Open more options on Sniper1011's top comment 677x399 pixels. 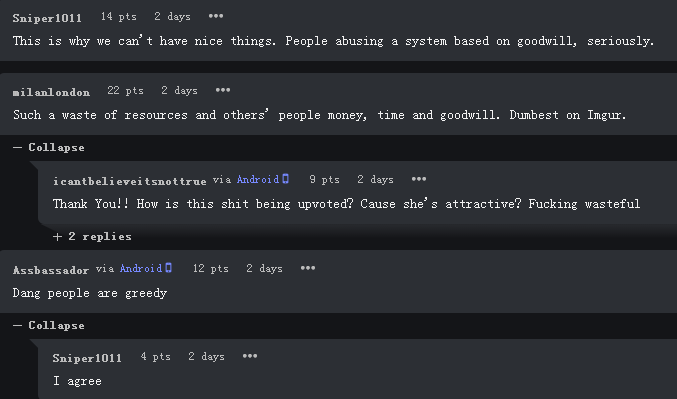(x=216, y=16)
